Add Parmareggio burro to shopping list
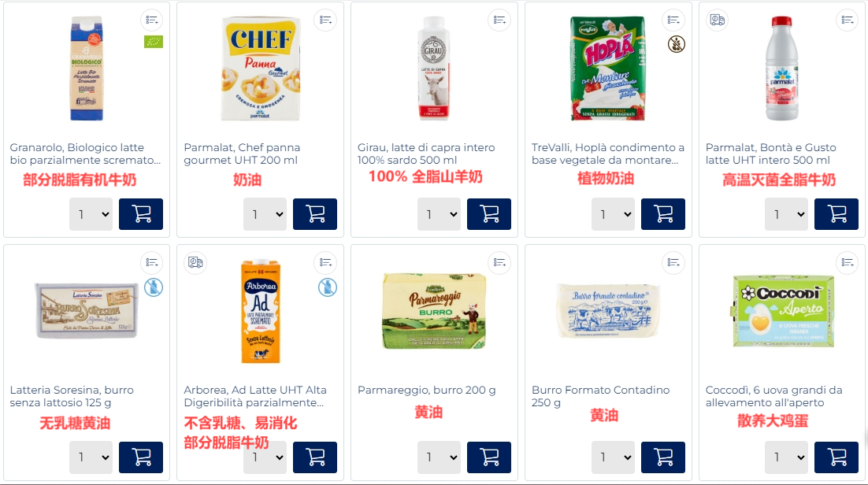 [499, 262]
